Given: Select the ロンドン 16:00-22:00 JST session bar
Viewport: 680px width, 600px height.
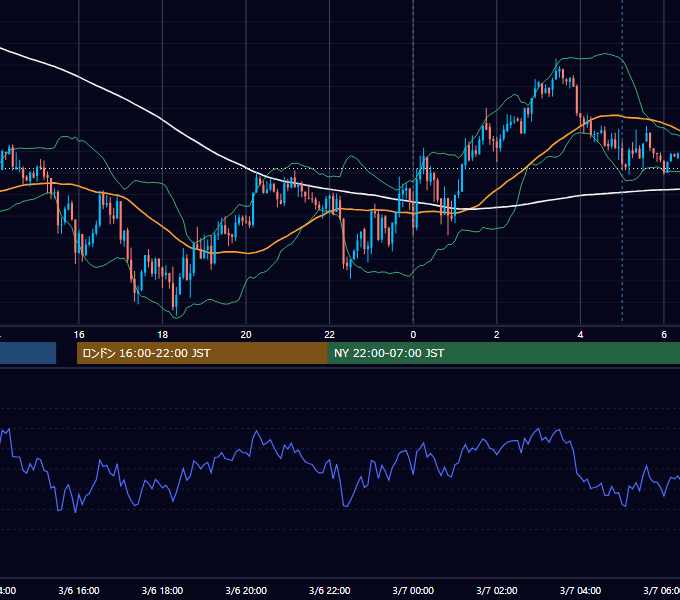Looking at the screenshot, I should tap(202, 353).
